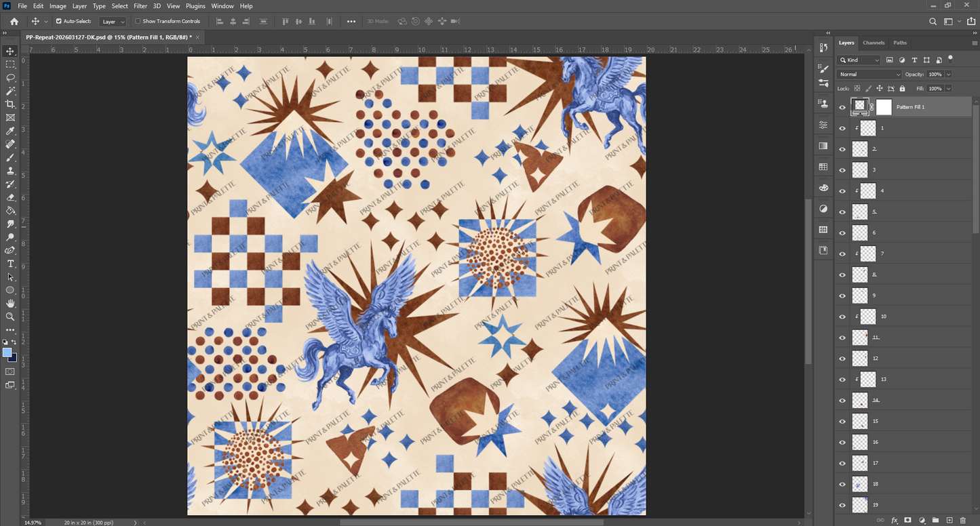Hide layer 9
Image resolution: width=980 pixels, height=526 pixels.
coord(842,296)
